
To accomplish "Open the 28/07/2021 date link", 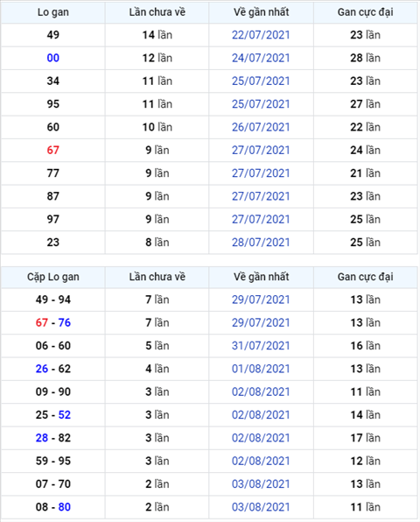I will coord(261,243).
